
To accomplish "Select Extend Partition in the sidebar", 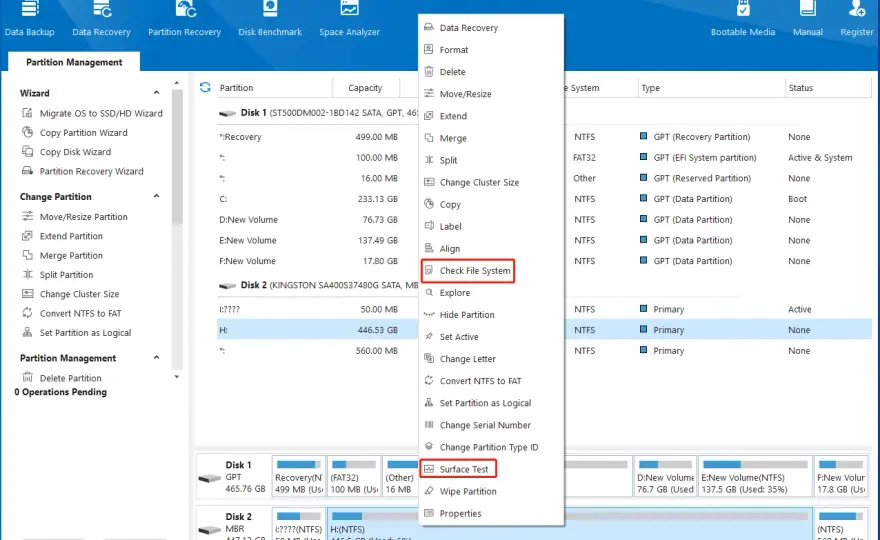I will coord(62,236).
